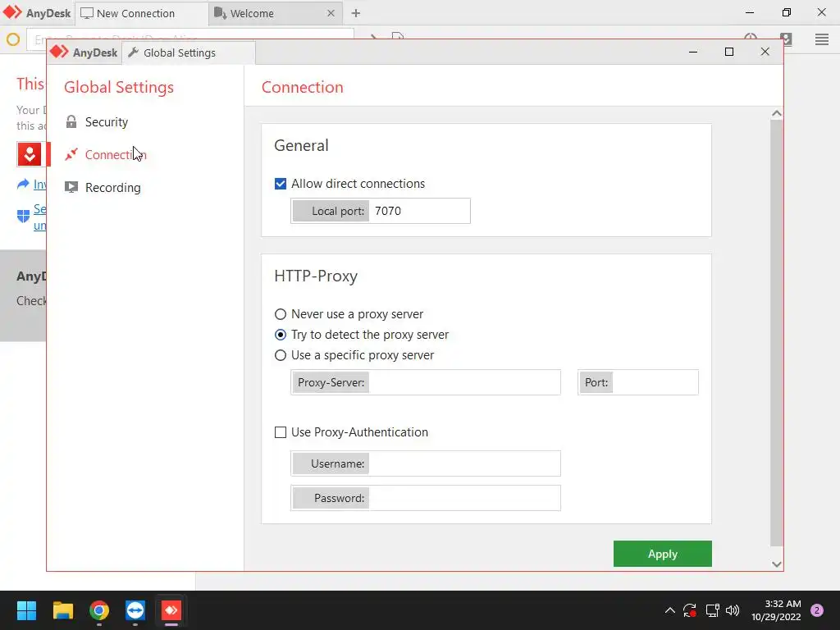Image resolution: width=840 pixels, height=630 pixels.
Task: Enable Use Proxy-Authentication checkbox
Action: pos(281,432)
